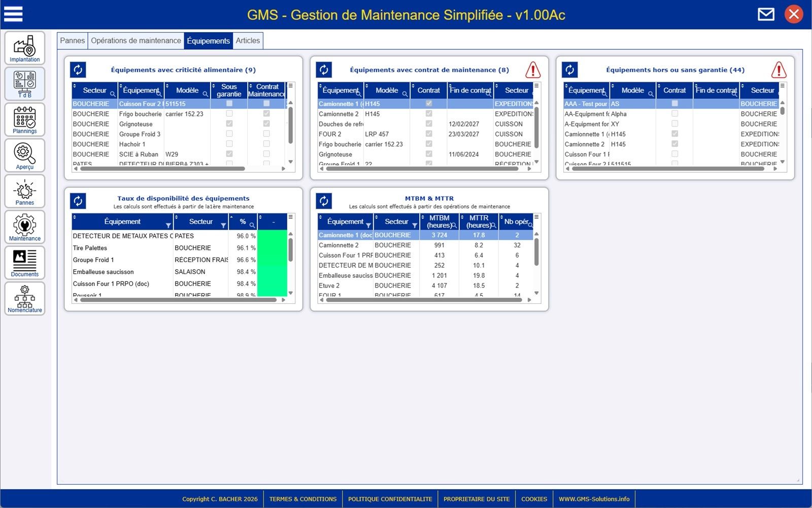Refresh the MTBM & MTTR panel

(x=324, y=201)
